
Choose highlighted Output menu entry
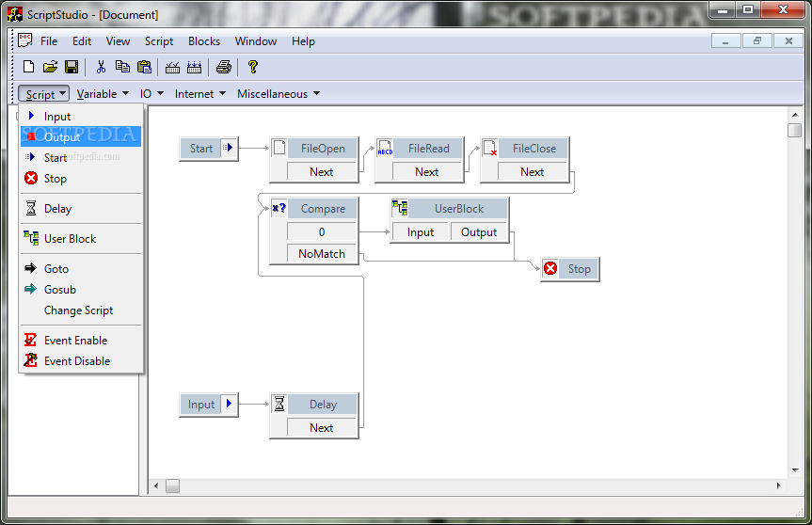point(81,136)
